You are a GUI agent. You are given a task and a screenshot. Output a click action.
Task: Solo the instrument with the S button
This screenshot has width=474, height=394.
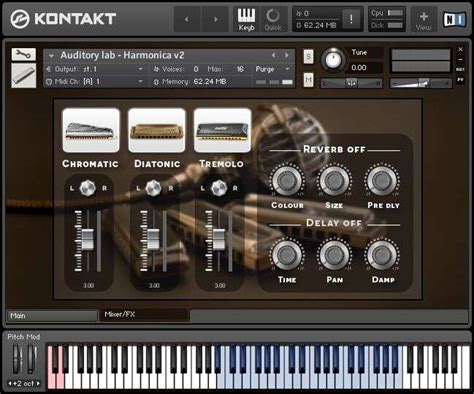[309, 57]
